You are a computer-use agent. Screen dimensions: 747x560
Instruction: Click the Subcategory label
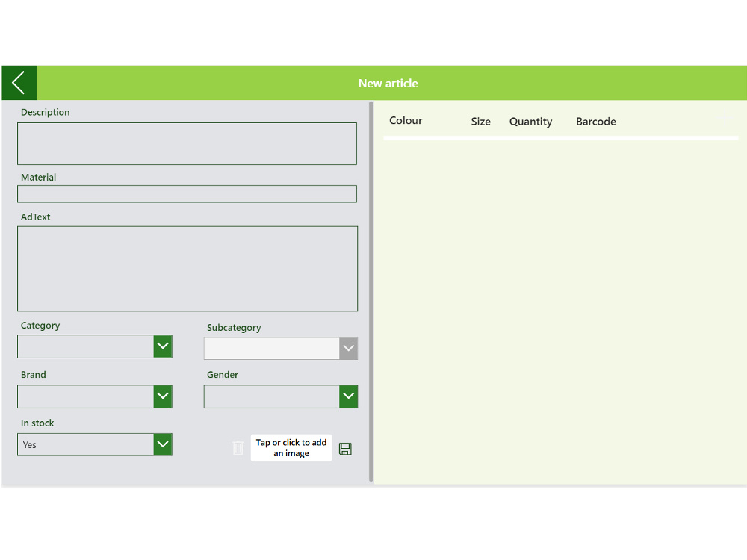click(x=234, y=328)
